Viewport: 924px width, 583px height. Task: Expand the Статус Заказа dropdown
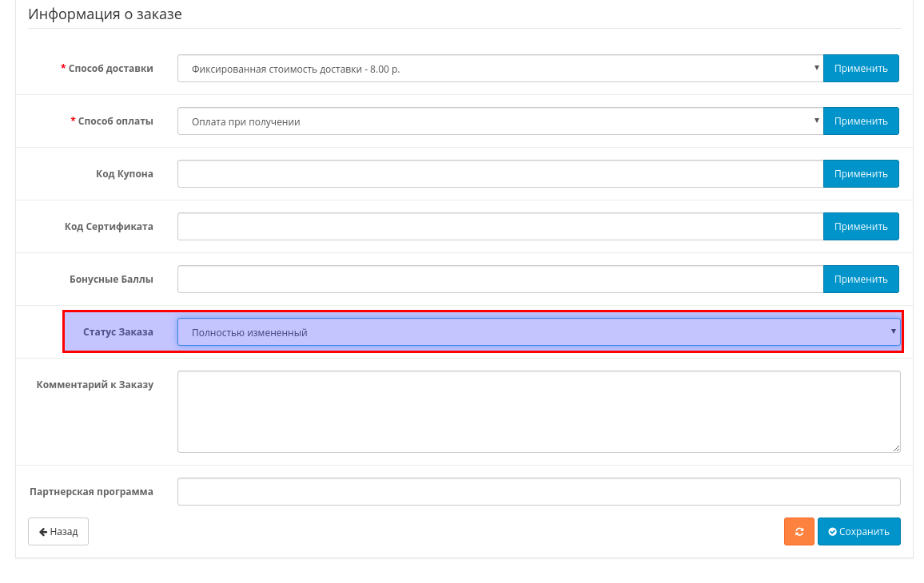tap(538, 332)
